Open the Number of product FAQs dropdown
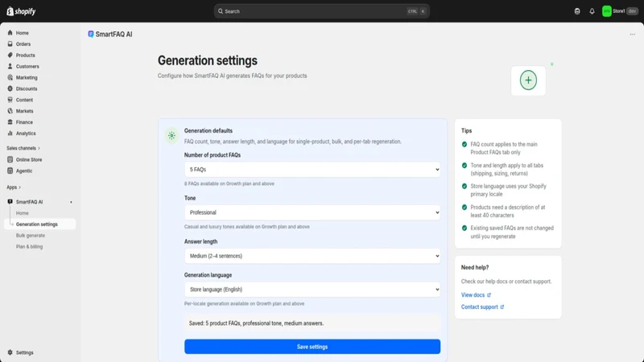The height and width of the screenshot is (362, 644). click(312, 170)
